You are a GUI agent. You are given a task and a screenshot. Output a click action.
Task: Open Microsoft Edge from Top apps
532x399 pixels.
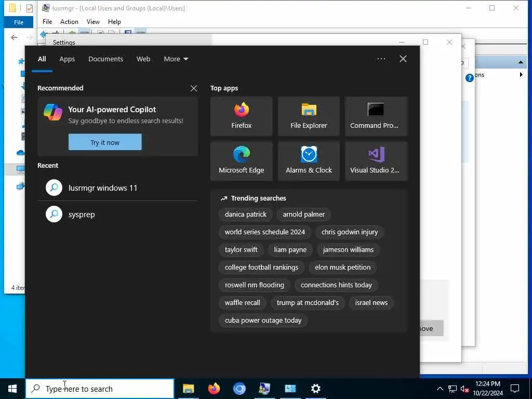(241, 161)
